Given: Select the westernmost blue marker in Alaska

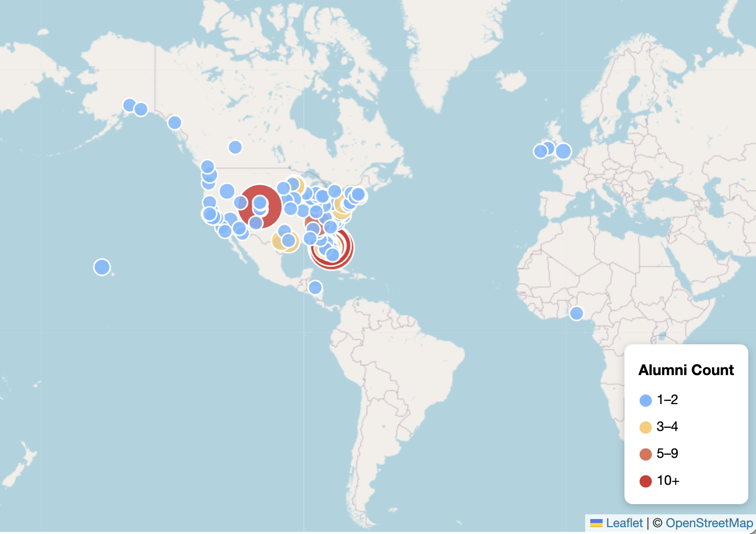Looking at the screenshot, I should [x=129, y=105].
